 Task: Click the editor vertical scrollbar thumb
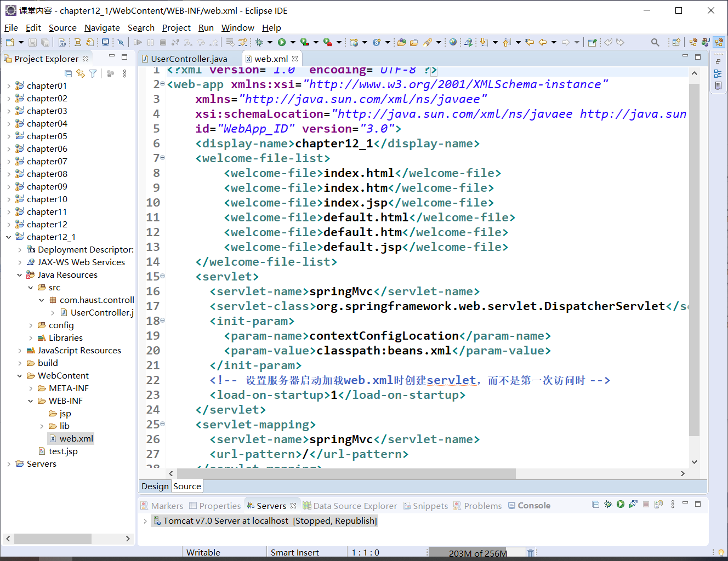point(694,260)
